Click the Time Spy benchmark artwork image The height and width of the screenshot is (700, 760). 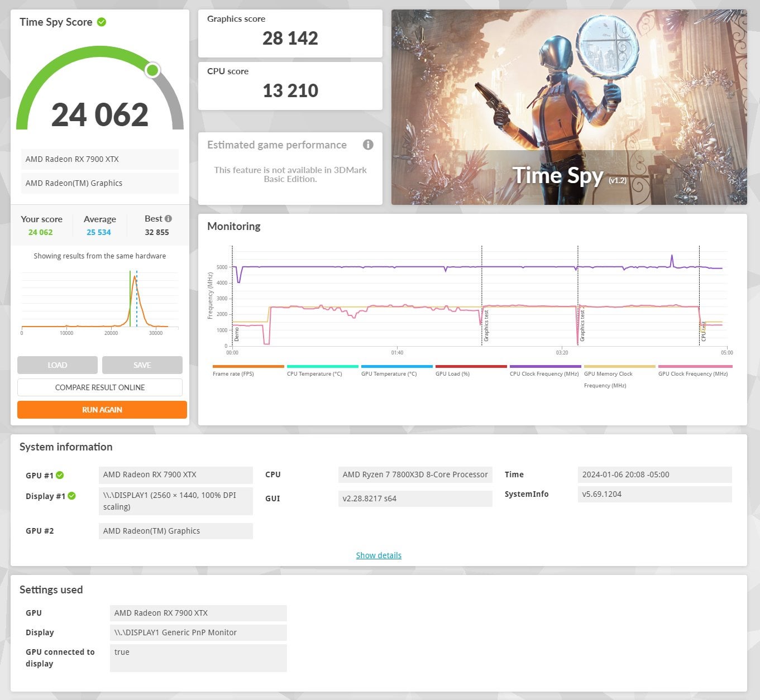pos(569,107)
